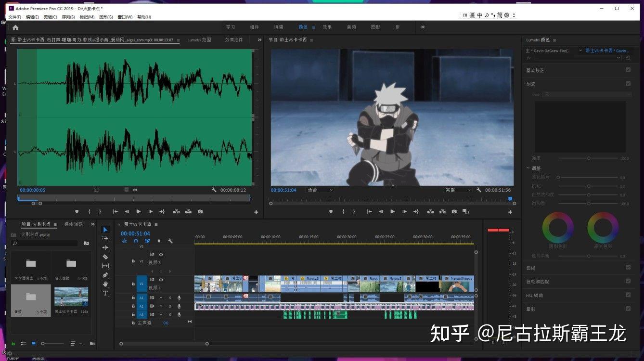
Task: Create new bin from search icon
Action: 87,244
